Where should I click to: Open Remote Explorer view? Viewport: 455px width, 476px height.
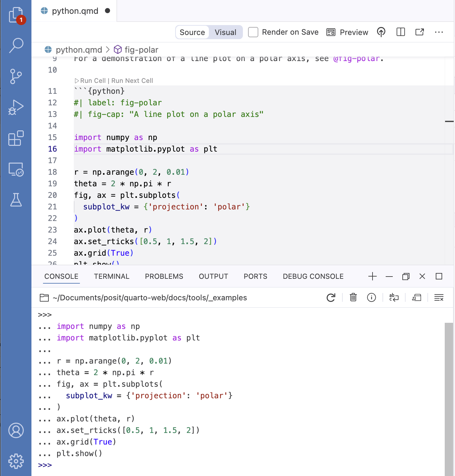coord(16,169)
